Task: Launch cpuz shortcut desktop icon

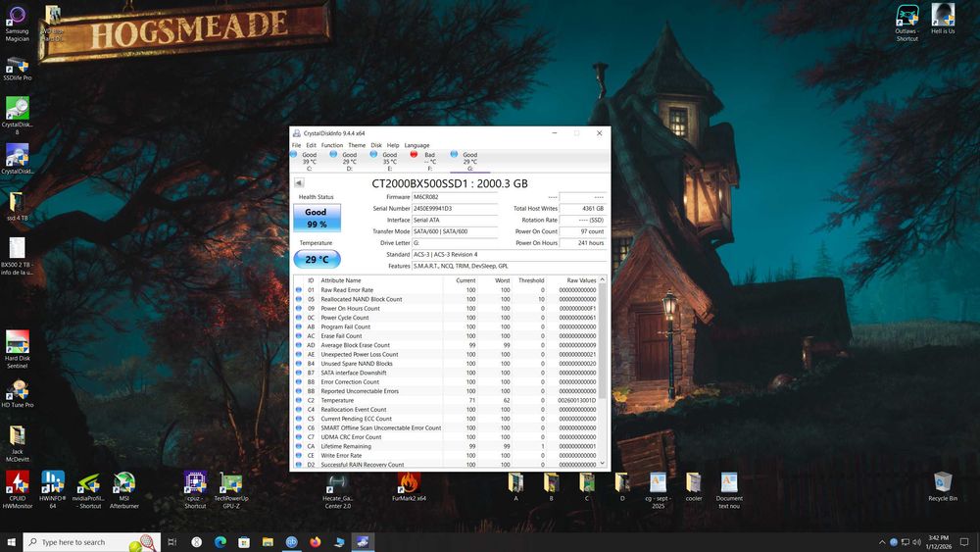Action: point(195,489)
